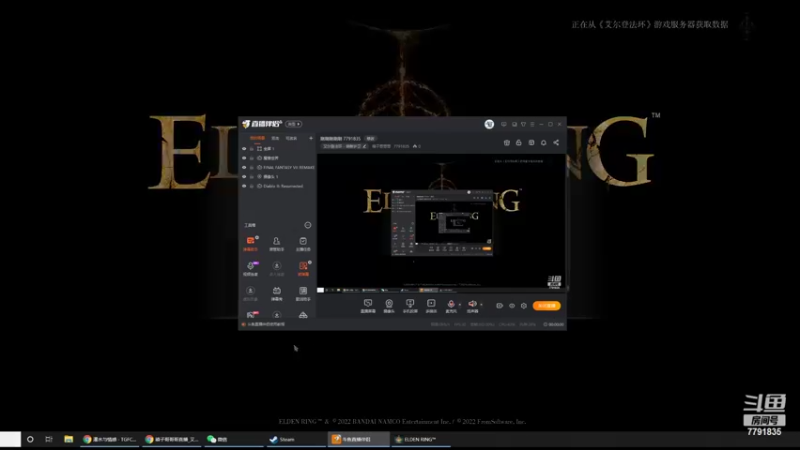The height and width of the screenshot is (450, 800).
Task: Hide the FINAL FANTASY VII REMAKE source
Action: pos(244,167)
